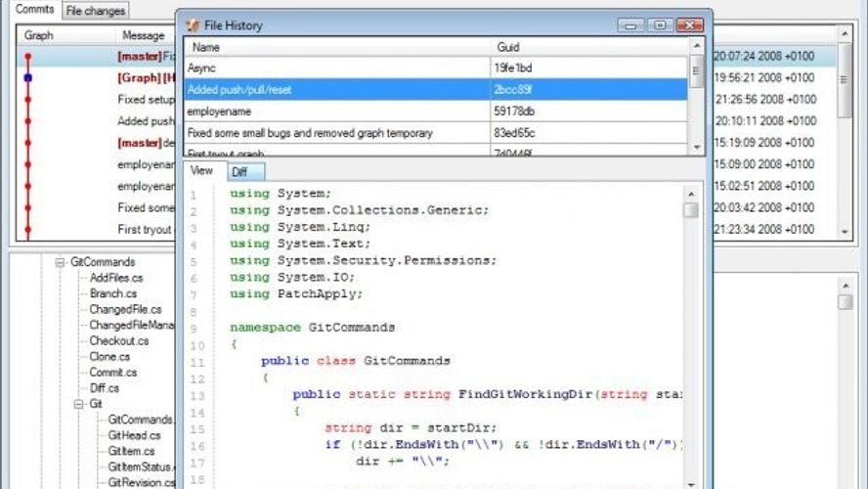
Task: Click commit date 21:26:56 2008 +0100
Action: [765, 100]
